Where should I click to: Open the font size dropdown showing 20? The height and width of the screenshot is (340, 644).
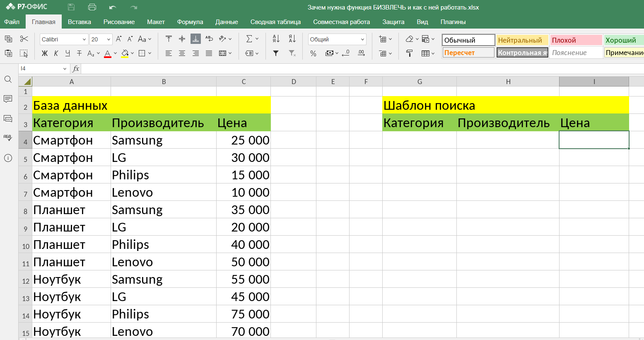pos(109,39)
